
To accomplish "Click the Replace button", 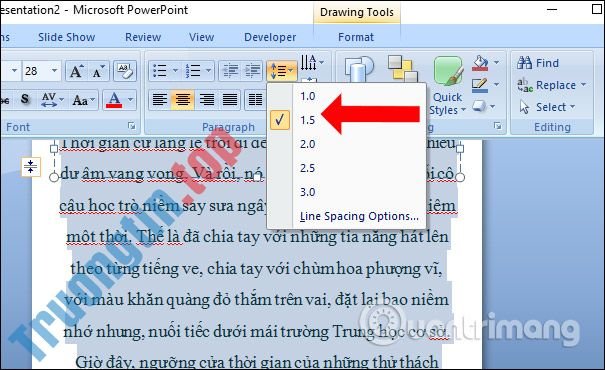I will (546, 85).
